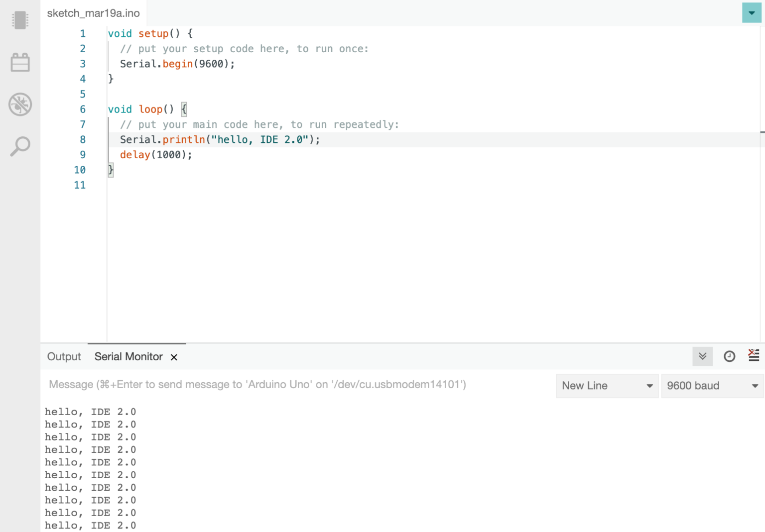Open the Search panel magnifier icon

pos(20,146)
